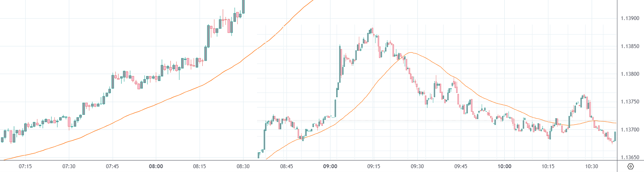Select the 08:30 time axis label

[x=243, y=166]
